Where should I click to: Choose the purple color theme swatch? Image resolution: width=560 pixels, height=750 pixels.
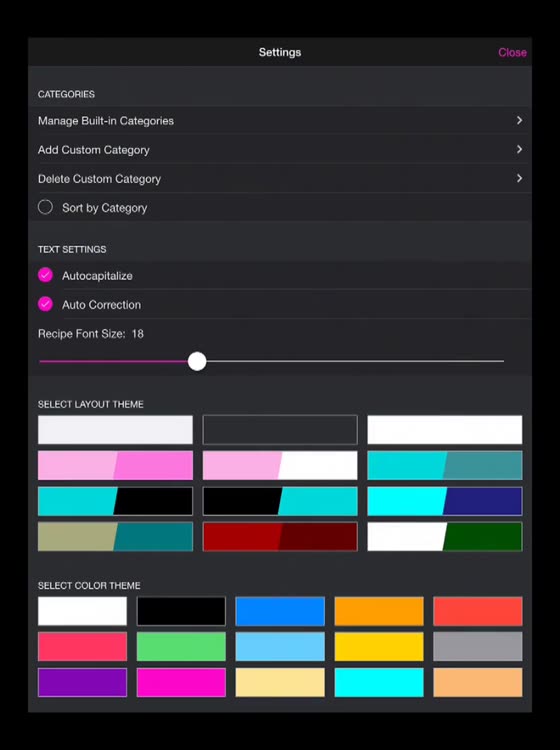point(82,682)
